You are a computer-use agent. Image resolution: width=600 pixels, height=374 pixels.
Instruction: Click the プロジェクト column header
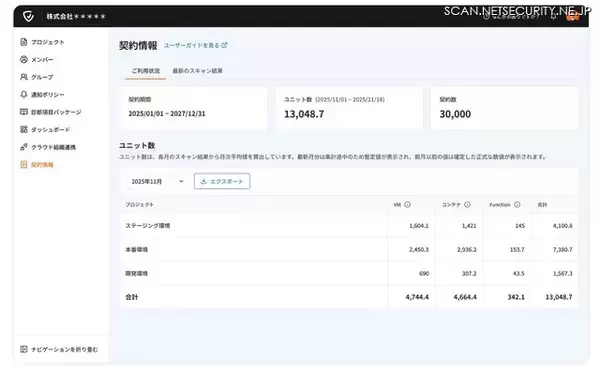click(140, 205)
